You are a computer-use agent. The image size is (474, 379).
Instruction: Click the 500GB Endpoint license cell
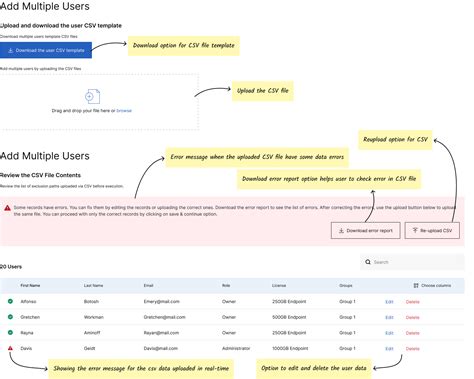(x=289, y=317)
